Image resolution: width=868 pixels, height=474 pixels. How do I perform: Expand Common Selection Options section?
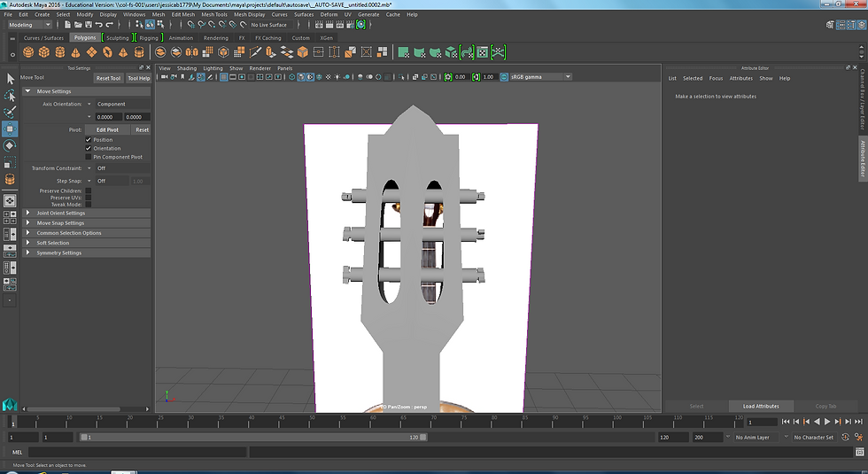point(87,232)
